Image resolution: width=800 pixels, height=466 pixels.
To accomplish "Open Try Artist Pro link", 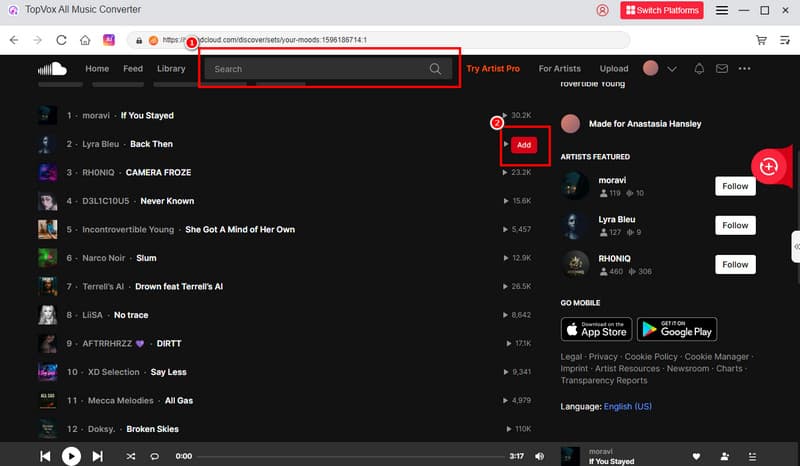I will [493, 68].
